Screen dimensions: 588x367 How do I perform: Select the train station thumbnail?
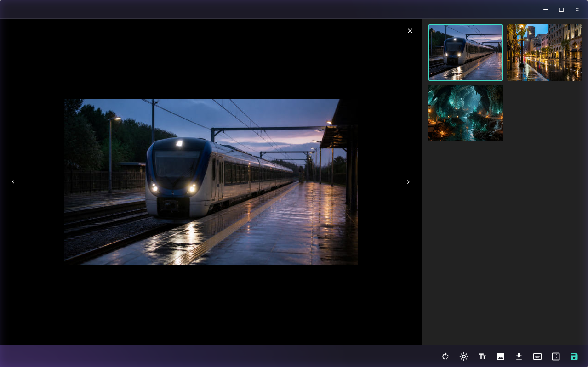(x=466, y=52)
